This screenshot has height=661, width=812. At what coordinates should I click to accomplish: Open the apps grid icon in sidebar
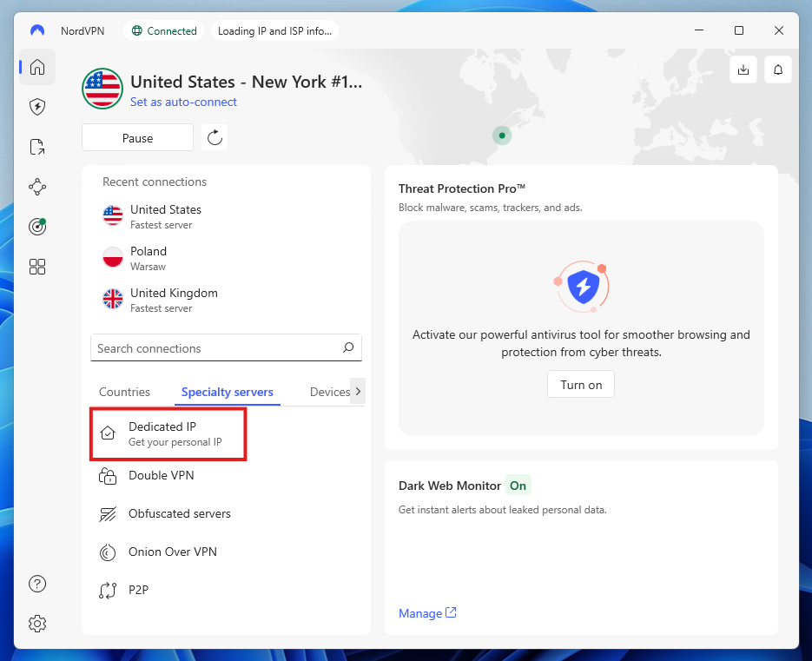coord(37,267)
